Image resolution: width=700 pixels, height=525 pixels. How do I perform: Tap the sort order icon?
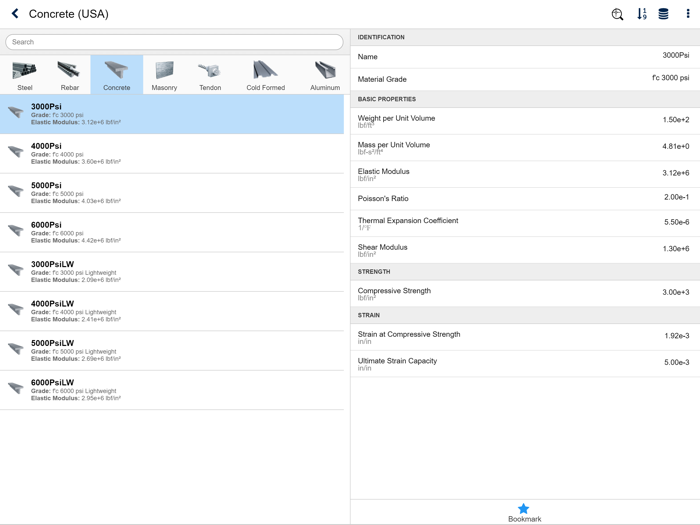[x=642, y=14]
